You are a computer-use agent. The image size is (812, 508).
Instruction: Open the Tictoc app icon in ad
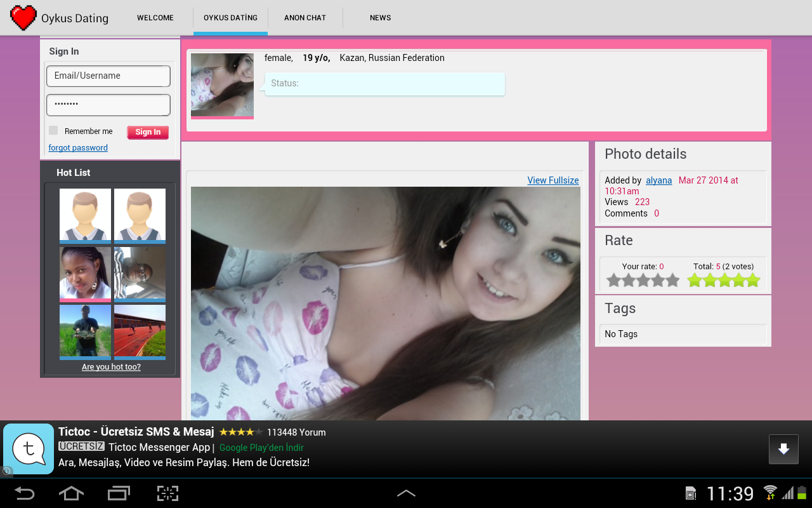tap(29, 449)
